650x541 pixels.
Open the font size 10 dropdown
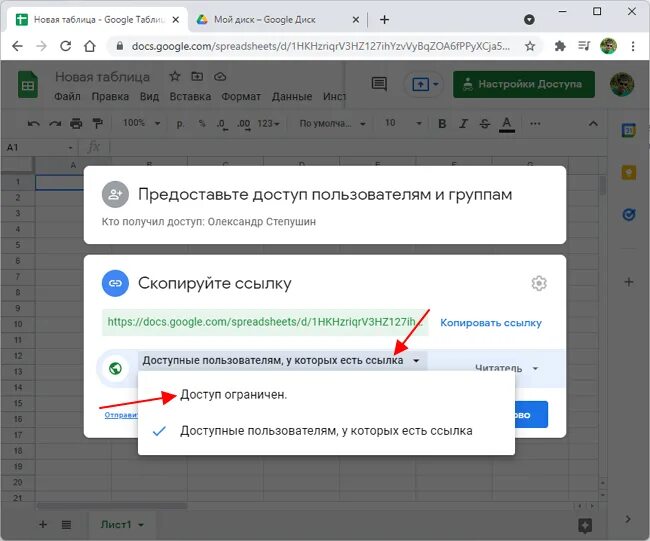point(403,123)
